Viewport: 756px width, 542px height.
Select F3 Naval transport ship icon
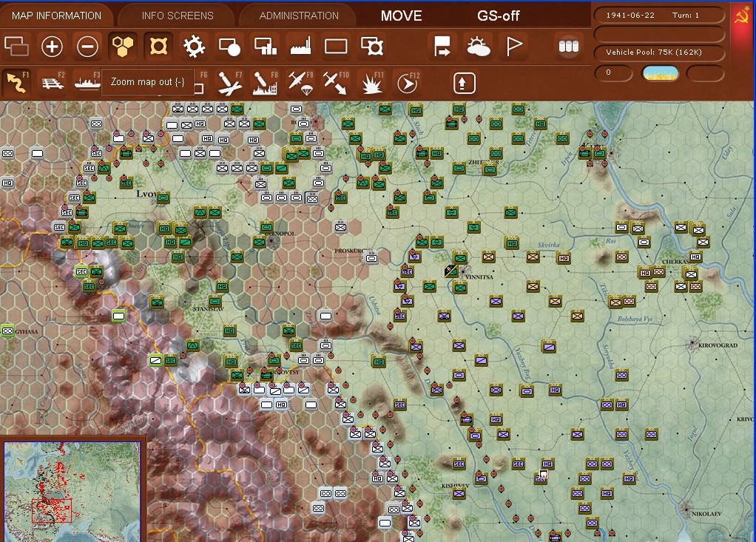tap(87, 83)
